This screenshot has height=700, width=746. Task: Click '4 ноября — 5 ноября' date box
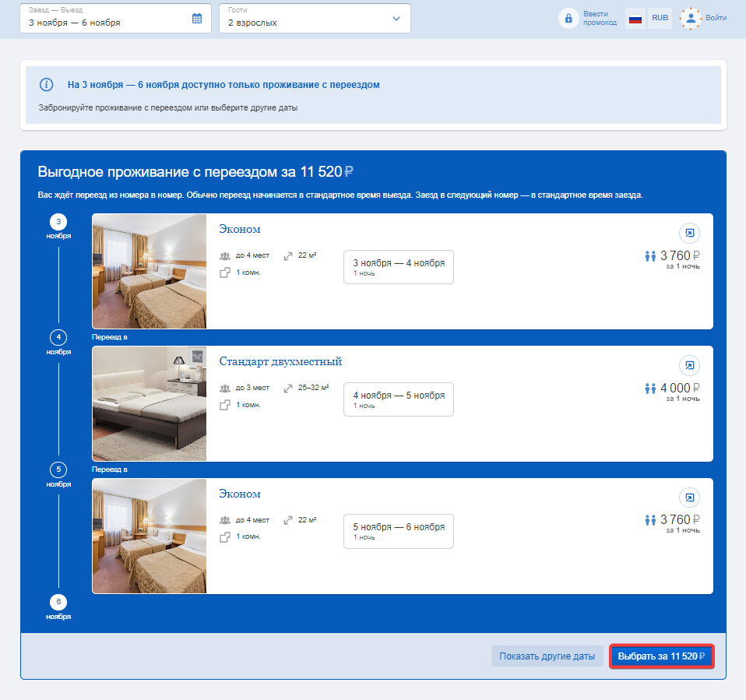point(399,399)
